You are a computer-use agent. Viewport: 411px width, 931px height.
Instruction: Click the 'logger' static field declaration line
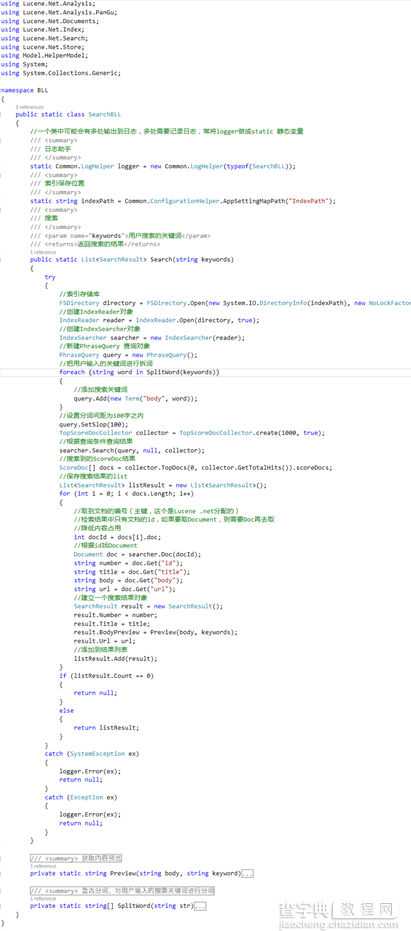coord(163,166)
